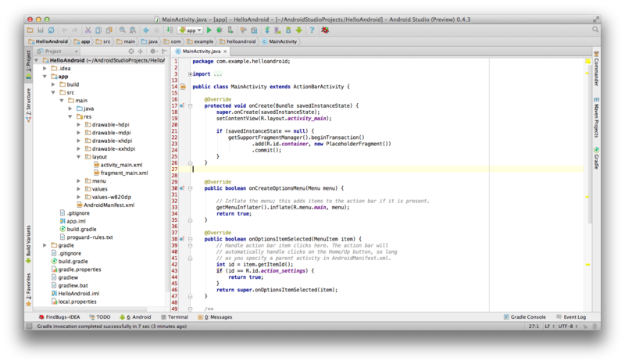Select activity_main.xml in project tree
The image size is (625, 364).
pyautogui.click(x=118, y=165)
